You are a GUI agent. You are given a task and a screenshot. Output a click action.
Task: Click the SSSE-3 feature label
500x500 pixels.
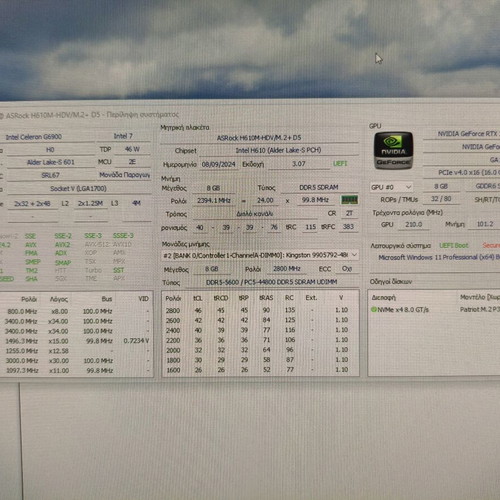(123, 236)
